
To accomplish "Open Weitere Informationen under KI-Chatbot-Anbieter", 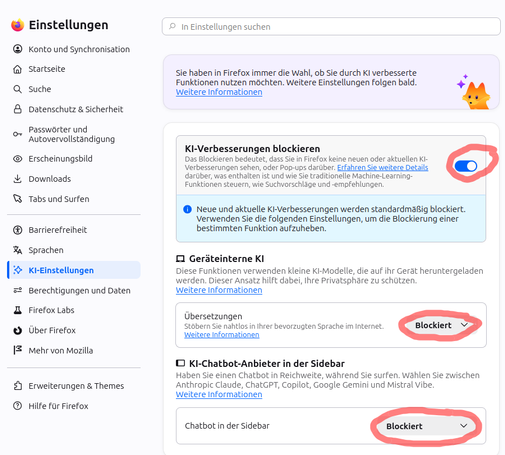I will [219, 394].
